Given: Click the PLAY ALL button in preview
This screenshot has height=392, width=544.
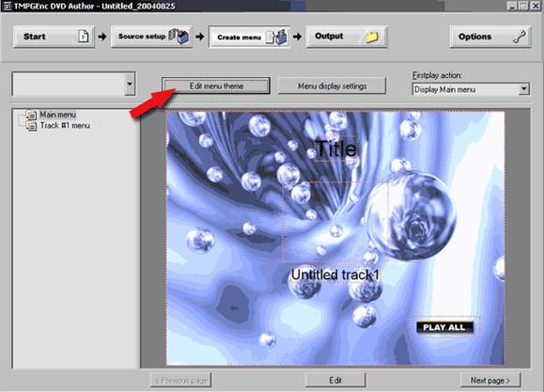Looking at the screenshot, I should pyautogui.click(x=444, y=327).
